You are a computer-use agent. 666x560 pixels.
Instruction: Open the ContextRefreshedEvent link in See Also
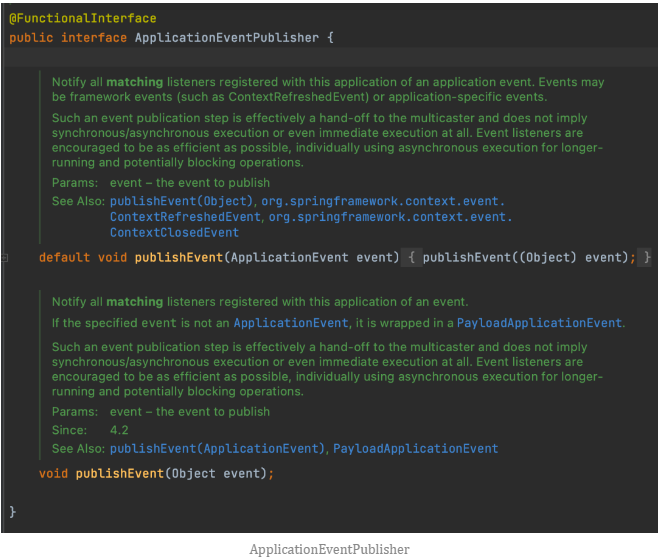click(x=185, y=217)
